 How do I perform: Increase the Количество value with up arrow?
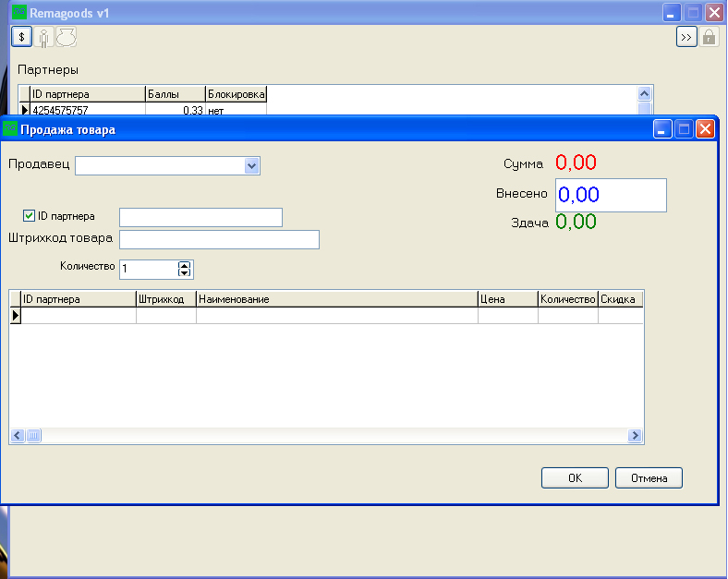184,264
